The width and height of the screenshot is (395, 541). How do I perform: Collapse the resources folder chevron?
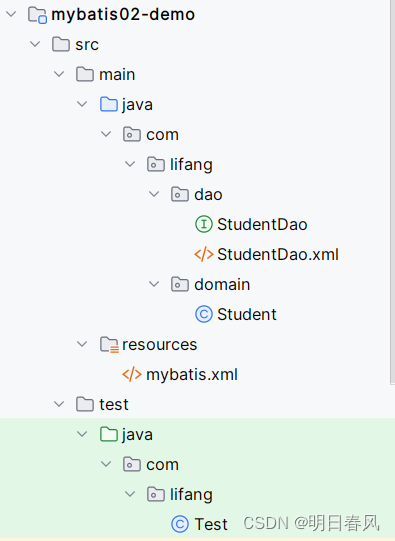pyautogui.click(x=82, y=344)
